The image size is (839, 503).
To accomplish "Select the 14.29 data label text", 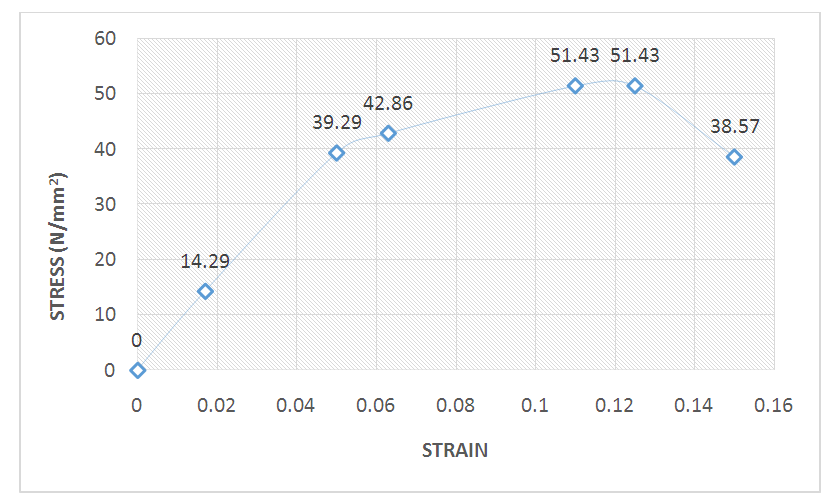I will pyautogui.click(x=205, y=262).
